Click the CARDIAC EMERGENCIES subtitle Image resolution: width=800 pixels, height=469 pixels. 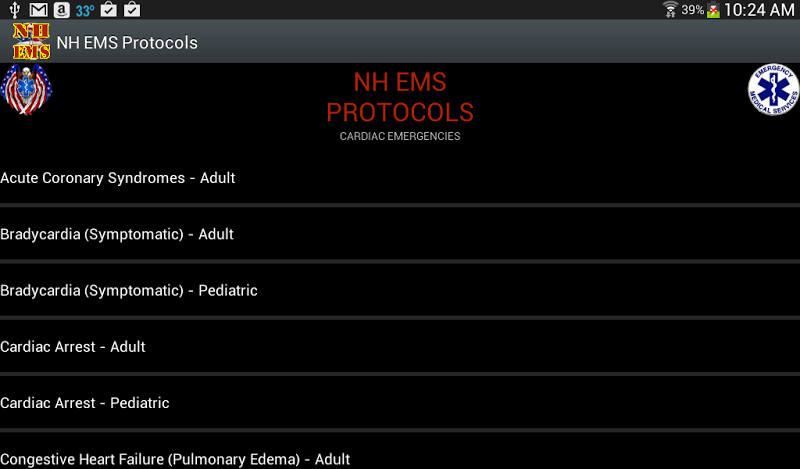pyautogui.click(x=400, y=136)
